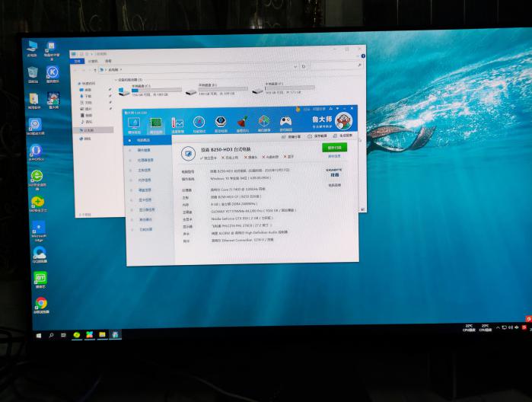The height and width of the screenshot is (402, 532).
Task: Select the middle local disk drive in File Explorer
Action: tap(216, 89)
